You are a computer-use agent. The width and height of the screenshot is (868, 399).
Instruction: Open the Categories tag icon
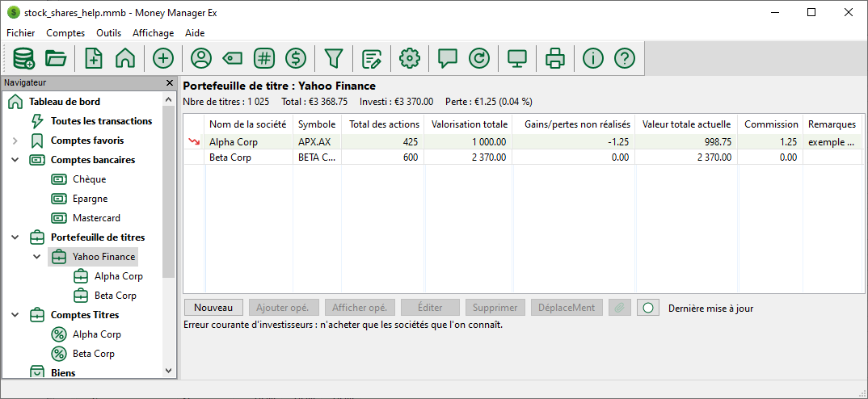[233, 58]
